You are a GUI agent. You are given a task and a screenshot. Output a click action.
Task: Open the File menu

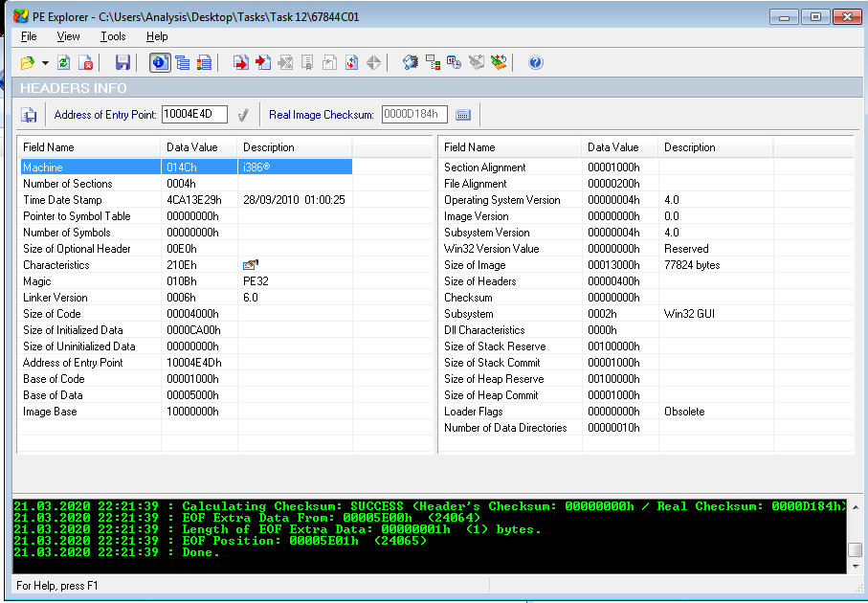[x=29, y=36]
